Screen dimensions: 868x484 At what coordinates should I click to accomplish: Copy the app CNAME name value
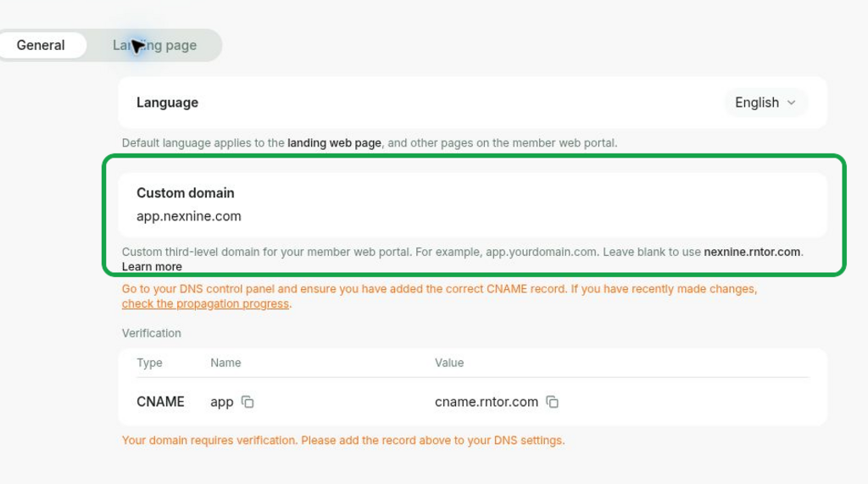coord(248,402)
